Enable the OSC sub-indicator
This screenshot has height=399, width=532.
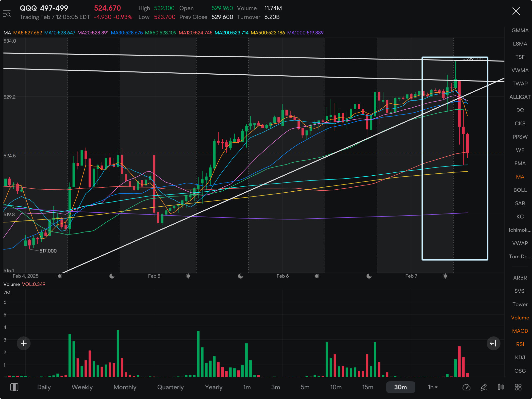(x=520, y=371)
